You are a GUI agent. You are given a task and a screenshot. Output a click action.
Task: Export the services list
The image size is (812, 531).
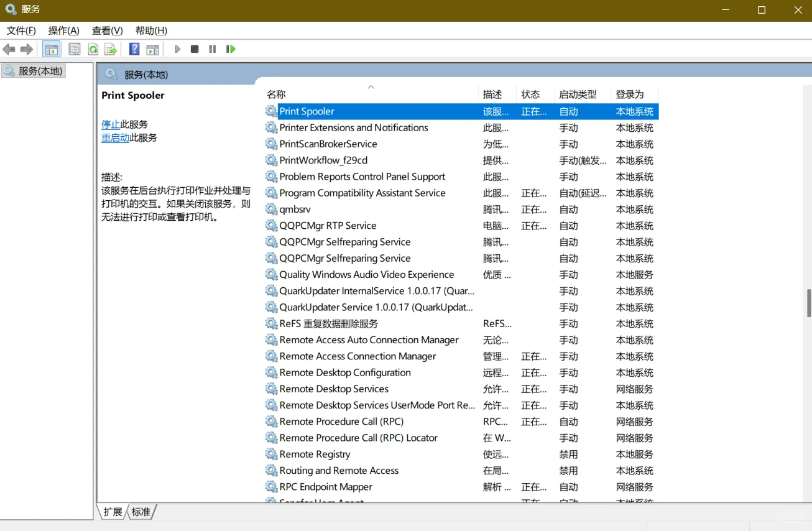pos(109,49)
